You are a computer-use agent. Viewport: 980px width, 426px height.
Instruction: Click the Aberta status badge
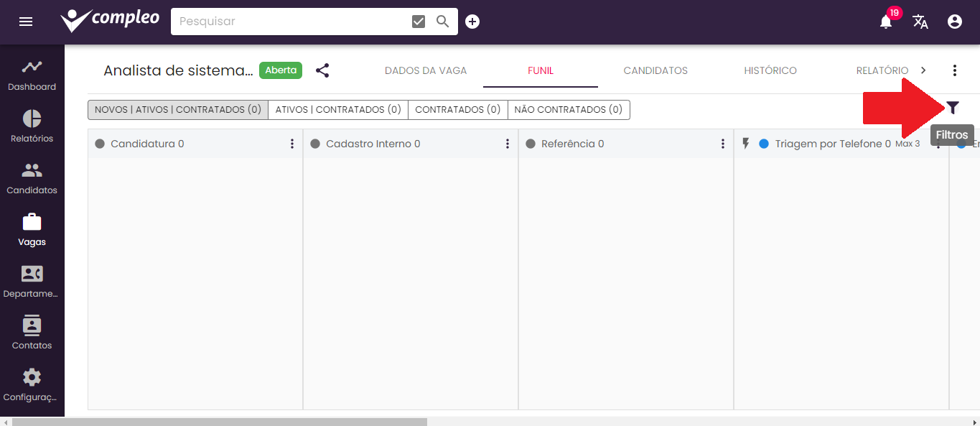(280, 70)
